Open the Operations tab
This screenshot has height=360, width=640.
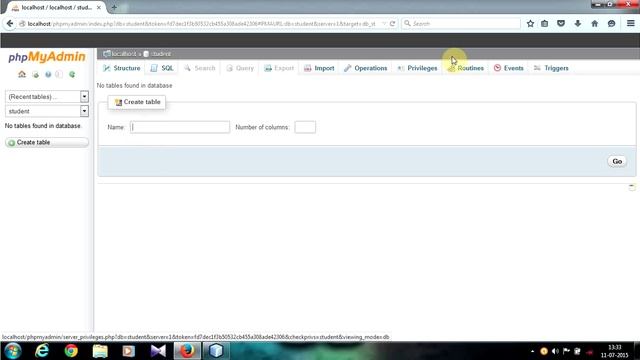[366, 68]
